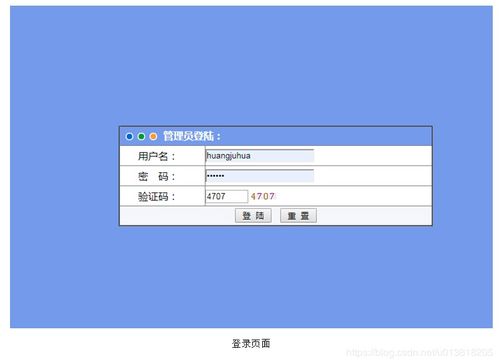
Task: Click the blue background above the login panel
Action: pyautogui.click(x=251, y=66)
